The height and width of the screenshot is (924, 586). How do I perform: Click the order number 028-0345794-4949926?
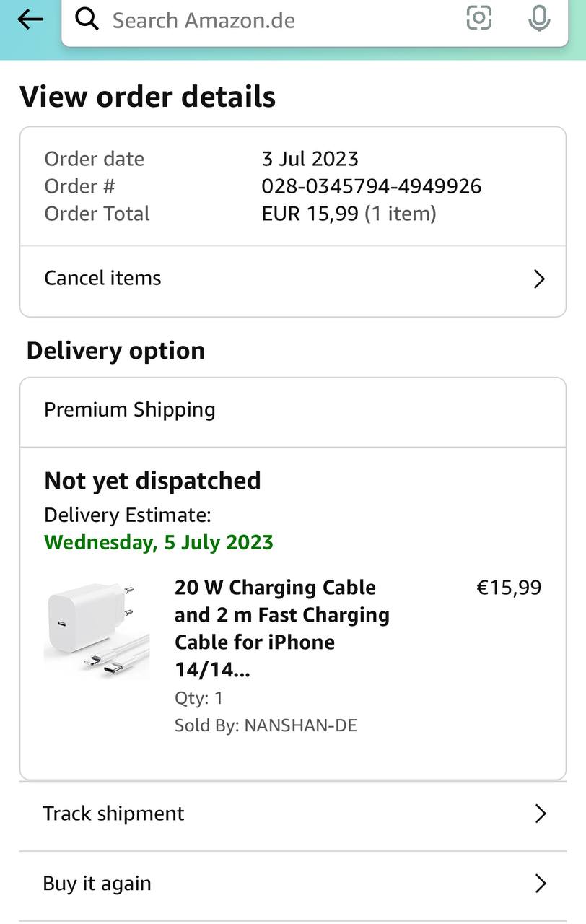click(371, 186)
